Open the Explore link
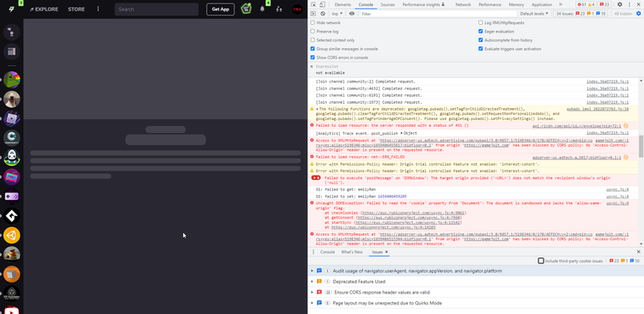Image resolution: width=644 pixels, height=314 pixels. point(44,9)
